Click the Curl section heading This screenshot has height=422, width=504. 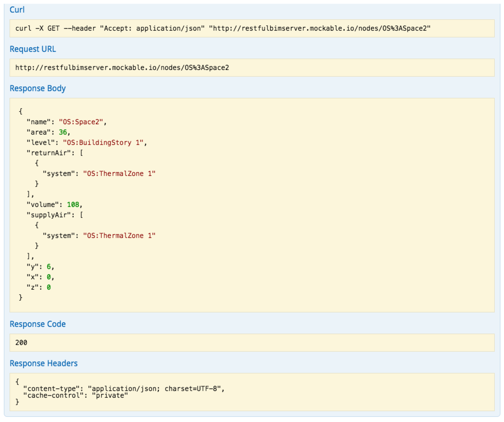17,10
